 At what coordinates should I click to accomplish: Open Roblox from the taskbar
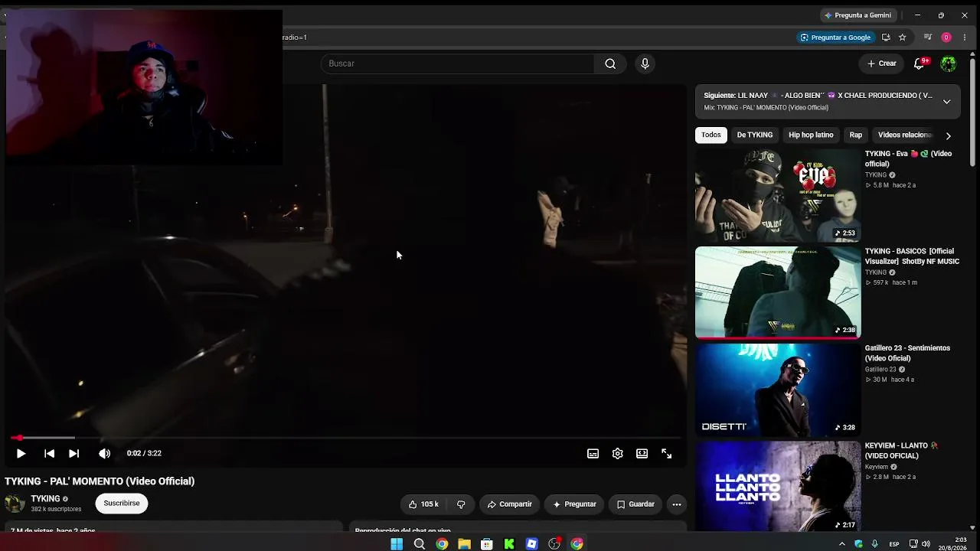pos(531,544)
